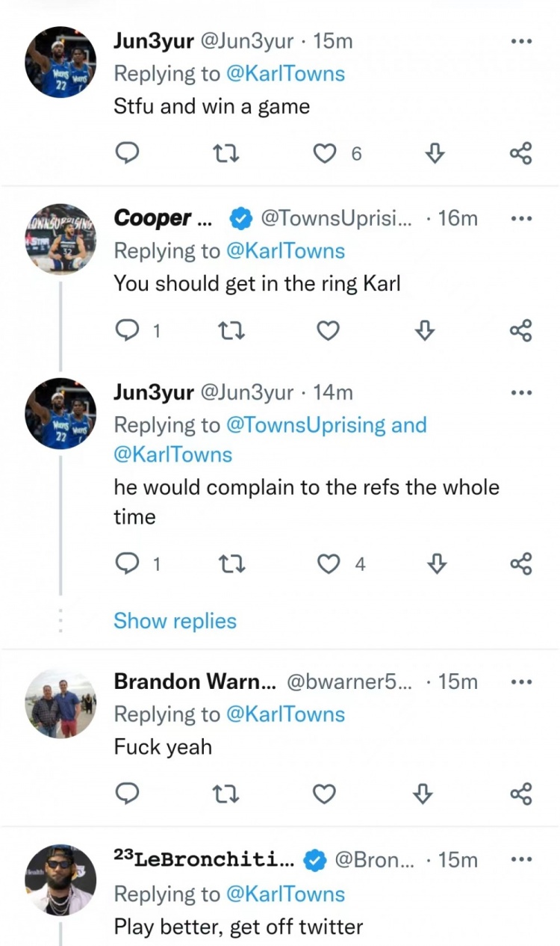Viewport: 560px width, 946px height.
Task: Share the "Stfu and win a game" tweet
Action: coord(520,154)
